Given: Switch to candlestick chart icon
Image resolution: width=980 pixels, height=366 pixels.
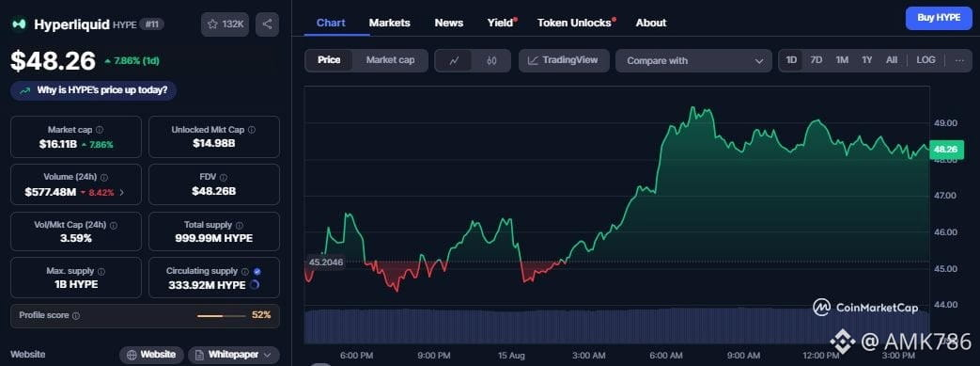Looking at the screenshot, I should point(491,61).
